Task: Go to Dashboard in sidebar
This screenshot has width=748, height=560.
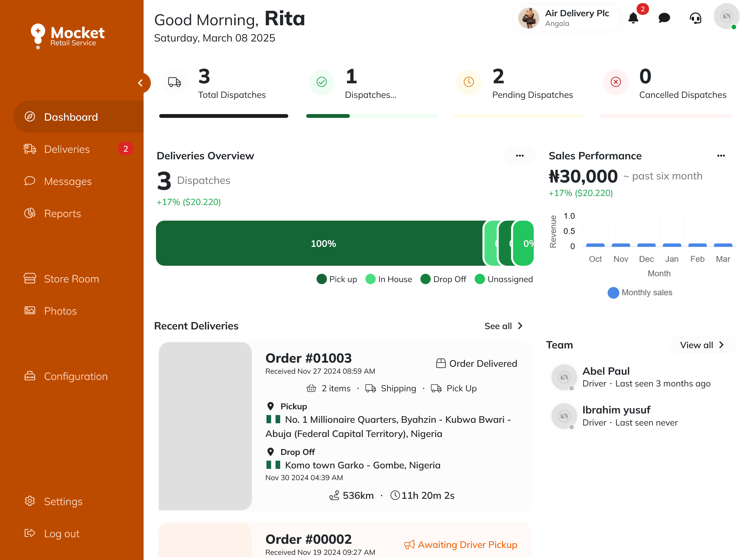Action: point(78,117)
